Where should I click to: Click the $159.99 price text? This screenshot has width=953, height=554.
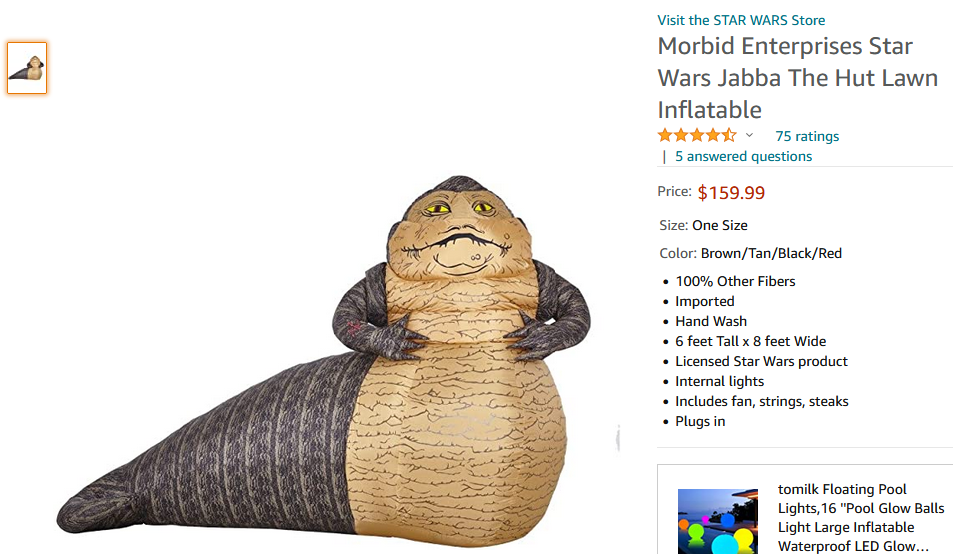[x=731, y=193]
